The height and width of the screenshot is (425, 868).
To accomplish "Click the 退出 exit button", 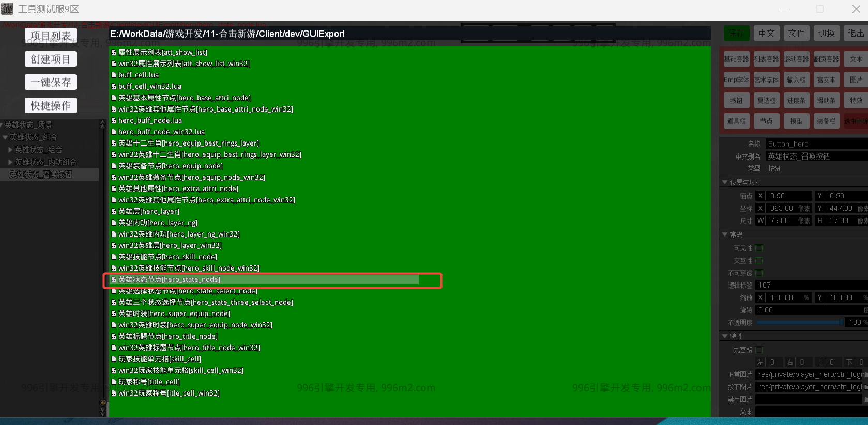I will click(x=856, y=33).
